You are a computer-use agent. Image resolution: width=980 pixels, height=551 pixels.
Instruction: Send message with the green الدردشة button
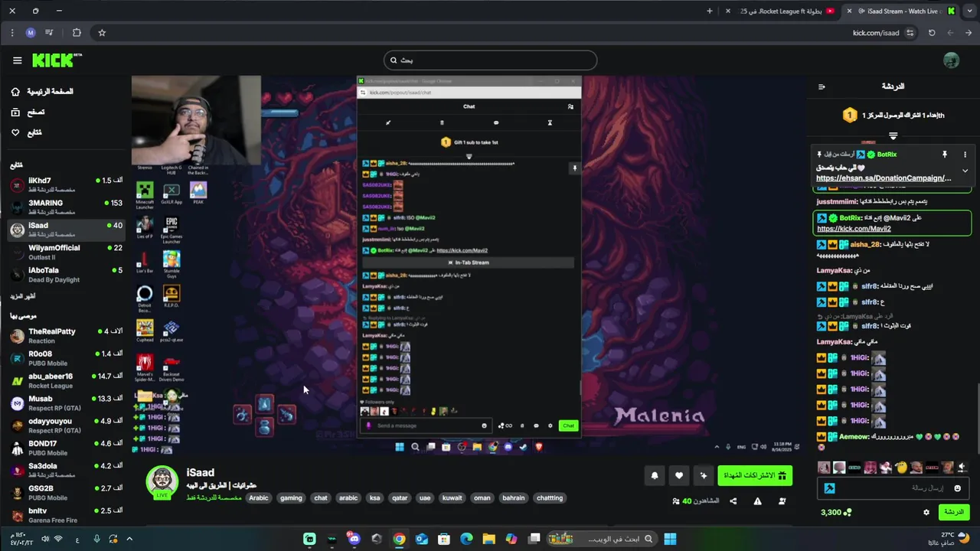[x=954, y=512]
